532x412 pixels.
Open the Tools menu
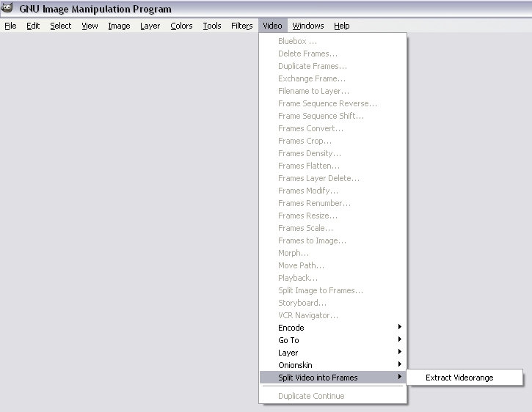[x=212, y=26]
